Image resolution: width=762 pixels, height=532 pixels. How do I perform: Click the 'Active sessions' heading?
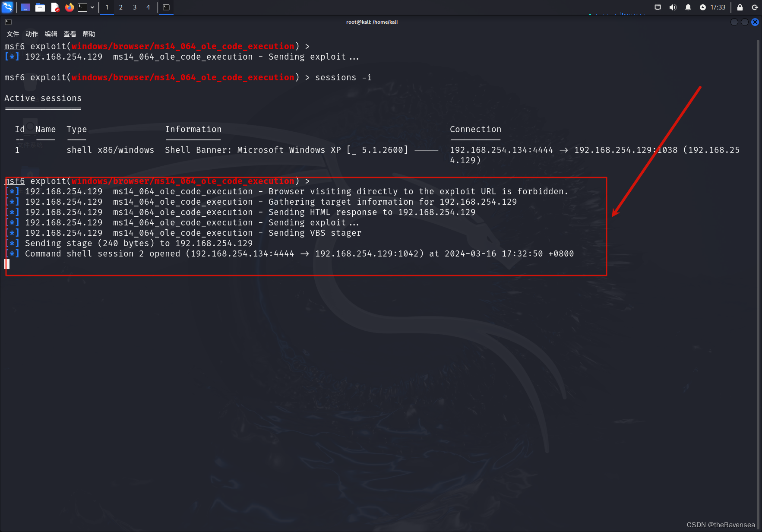43,98
